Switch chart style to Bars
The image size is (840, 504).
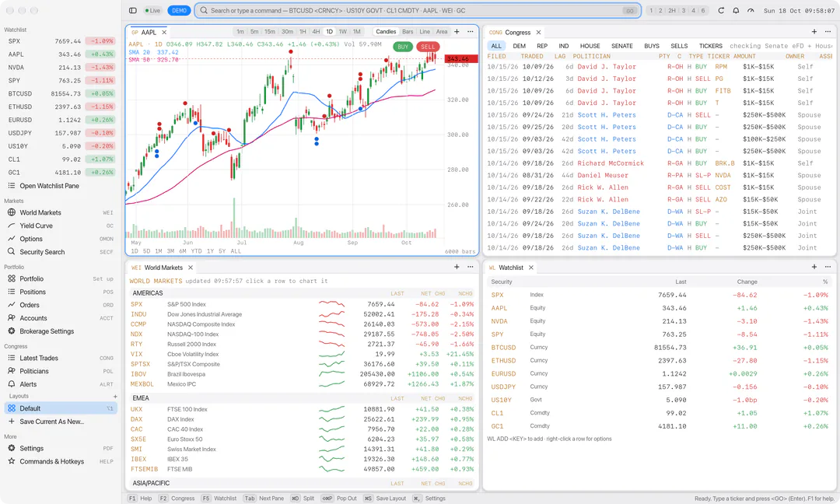(x=408, y=32)
